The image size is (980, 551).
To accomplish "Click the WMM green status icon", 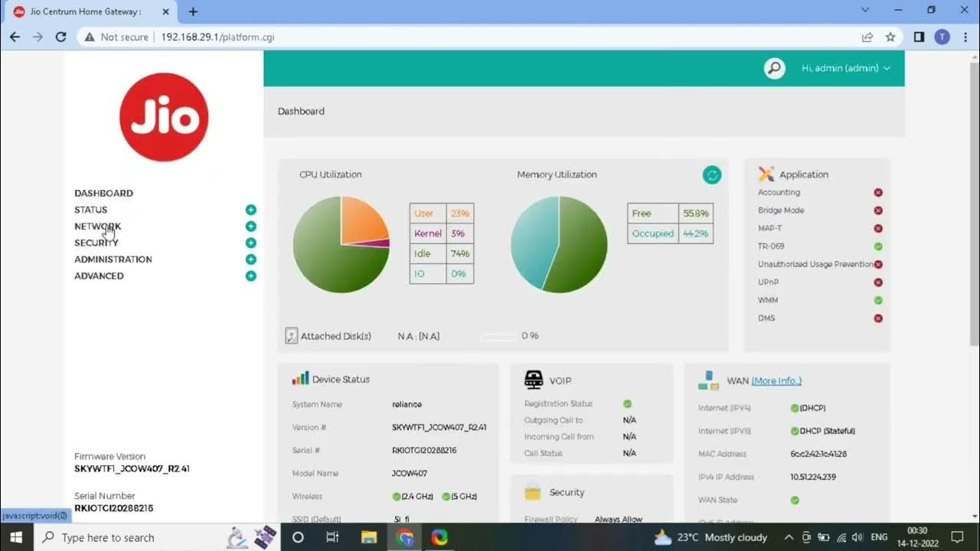I will (x=878, y=301).
